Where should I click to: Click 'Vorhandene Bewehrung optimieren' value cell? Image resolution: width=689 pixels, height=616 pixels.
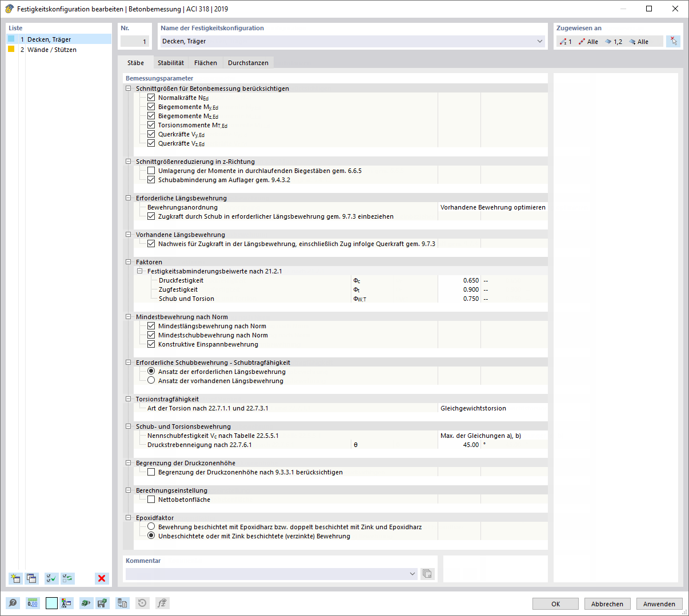492,207
